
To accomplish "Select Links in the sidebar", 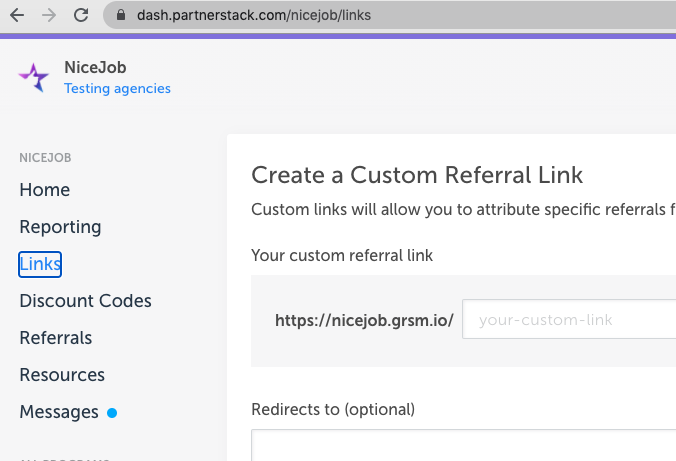I will click(40, 264).
